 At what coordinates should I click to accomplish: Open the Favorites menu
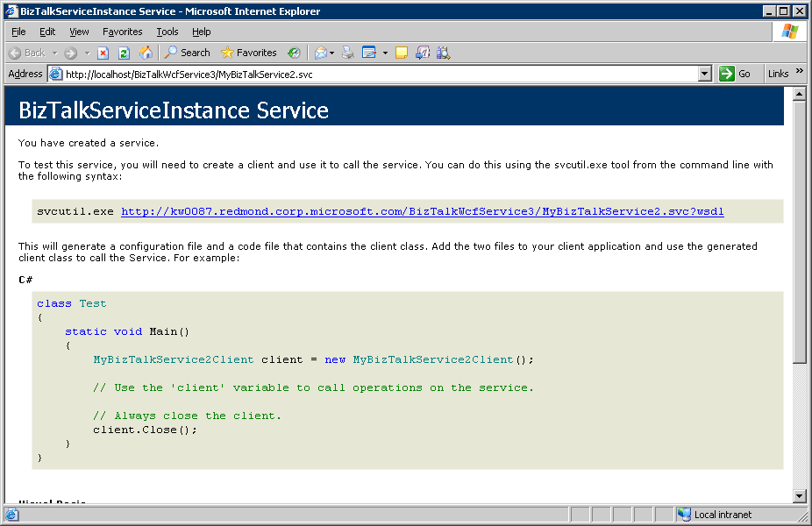(x=122, y=32)
